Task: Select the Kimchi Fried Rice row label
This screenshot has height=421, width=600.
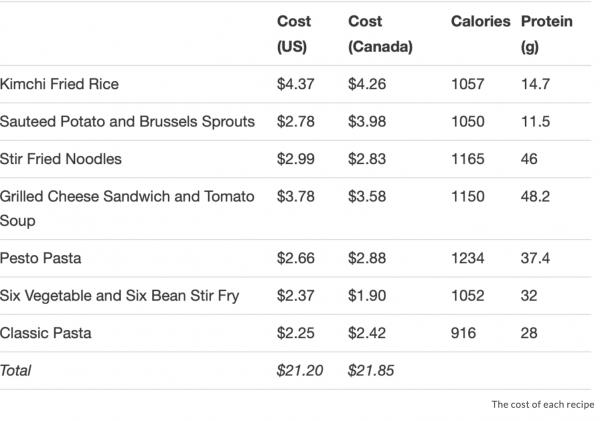Action: [59, 84]
